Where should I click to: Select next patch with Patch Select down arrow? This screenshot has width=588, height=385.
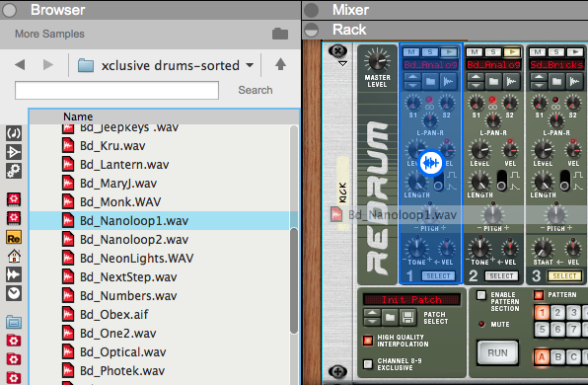tap(372, 321)
